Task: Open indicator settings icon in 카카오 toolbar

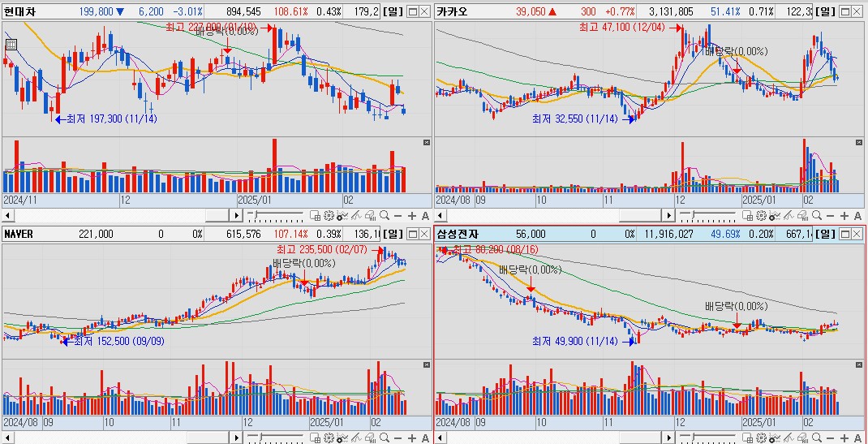Action: point(775,215)
